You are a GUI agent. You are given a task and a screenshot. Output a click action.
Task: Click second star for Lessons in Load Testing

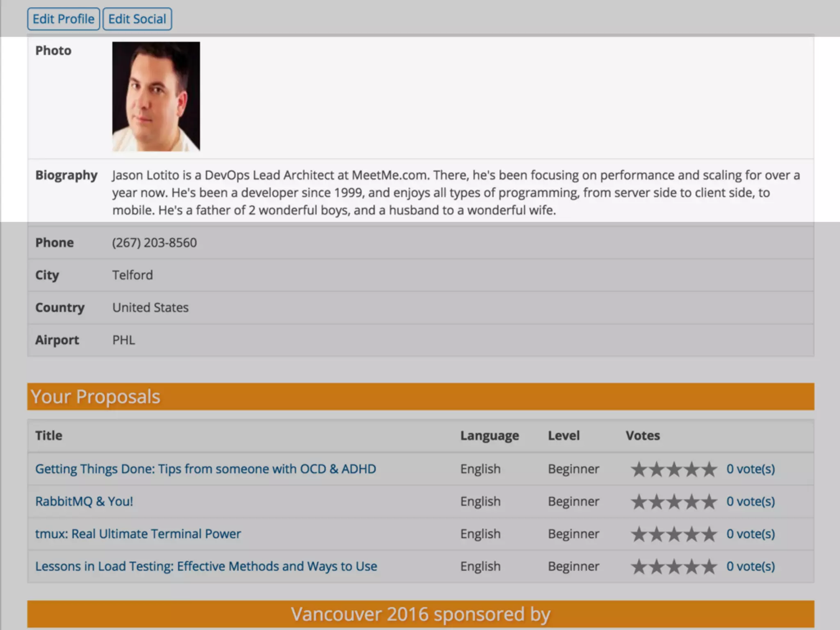pyautogui.click(x=656, y=566)
